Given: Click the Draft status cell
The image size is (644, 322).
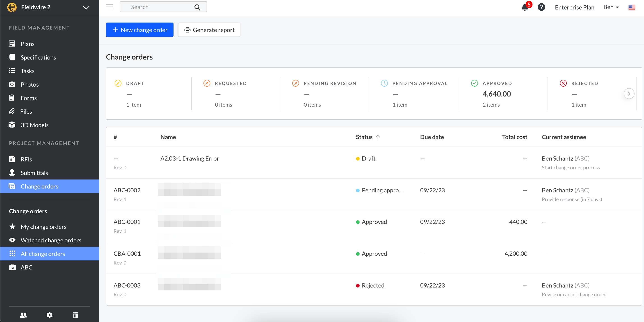Looking at the screenshot, I should pyautogui.click(x=365, y=158).
